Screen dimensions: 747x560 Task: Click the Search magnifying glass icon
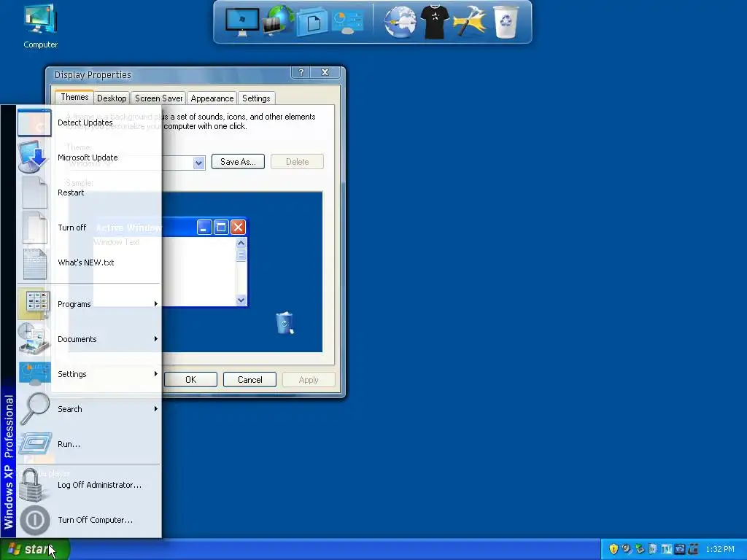click(x=35, y=408)
